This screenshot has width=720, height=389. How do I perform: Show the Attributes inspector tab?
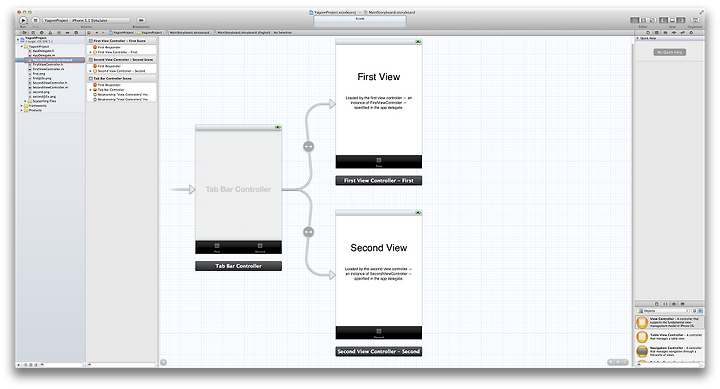tap(674, 33)
